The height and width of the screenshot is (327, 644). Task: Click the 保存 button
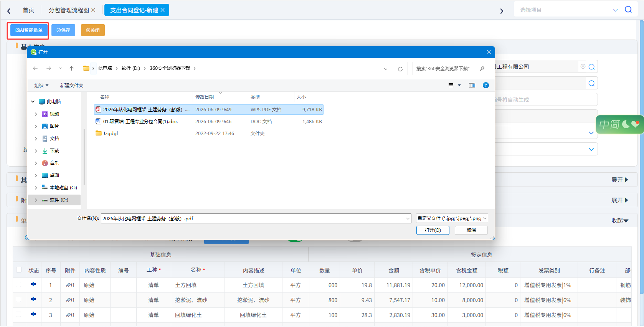[x=63, y=30]
